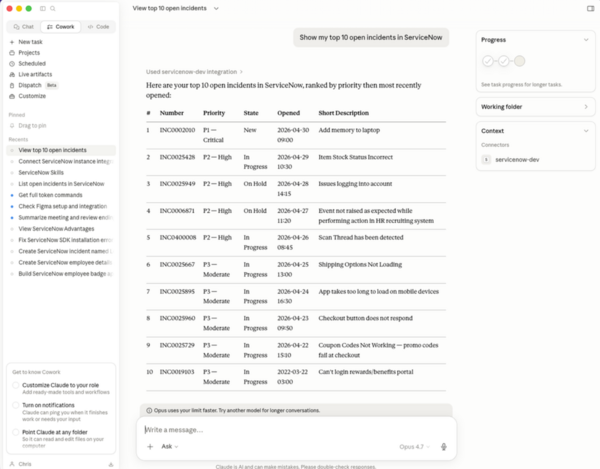The width and height of the screenshot is (600, 469).
Task: Click Drag to pin placeholder
Action: pyautogui.click(x=32, y=125)
